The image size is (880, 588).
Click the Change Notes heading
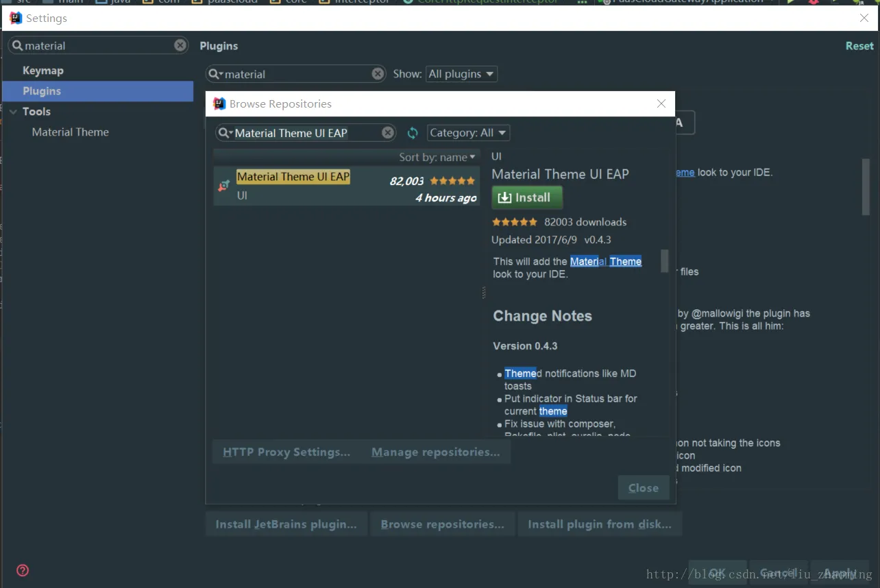click(x=542, y=316)
